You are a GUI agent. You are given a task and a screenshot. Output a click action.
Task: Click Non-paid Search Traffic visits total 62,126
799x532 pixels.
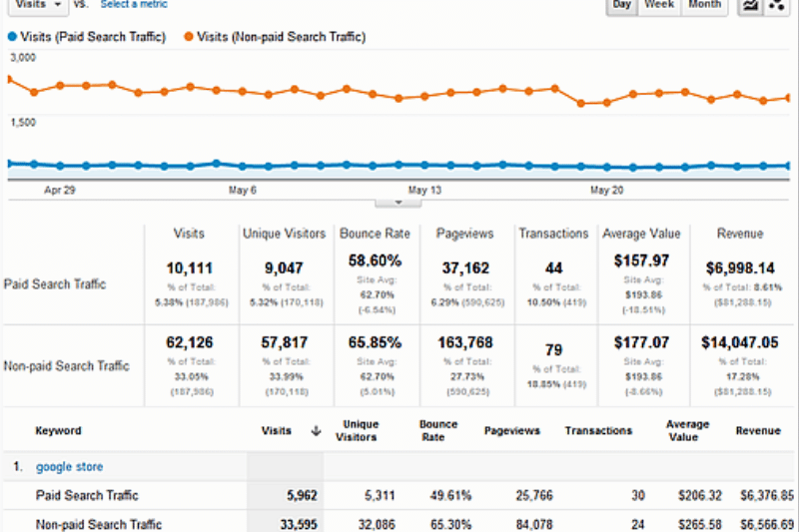point(189,342)
